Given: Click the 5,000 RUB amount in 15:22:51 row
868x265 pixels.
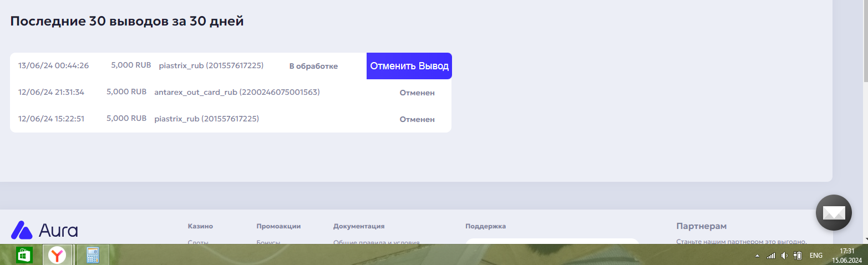Looking at the screenshot, I should pyautogui.click(x=126, y=118).
